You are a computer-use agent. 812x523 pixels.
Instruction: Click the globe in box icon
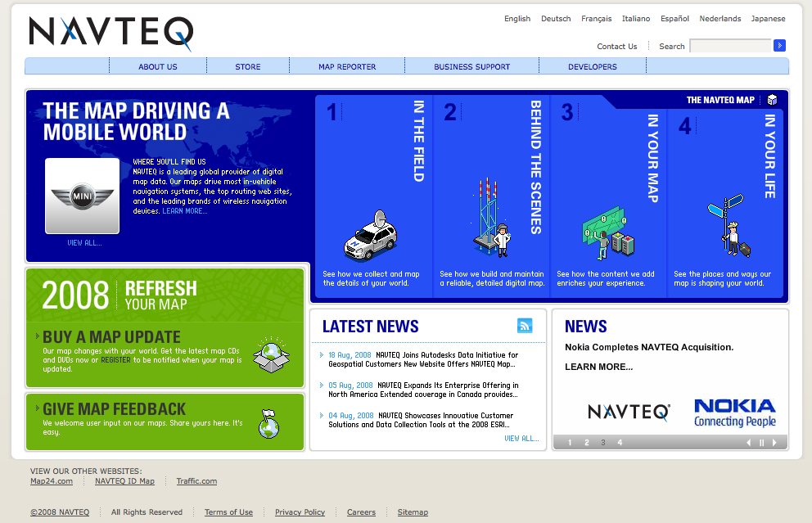click(272, 355)
